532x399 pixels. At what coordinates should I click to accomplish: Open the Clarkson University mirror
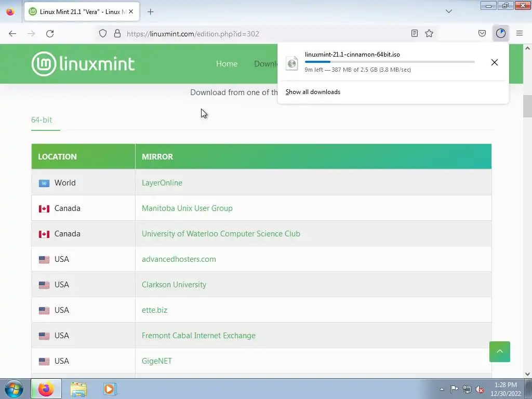point(174,284)
